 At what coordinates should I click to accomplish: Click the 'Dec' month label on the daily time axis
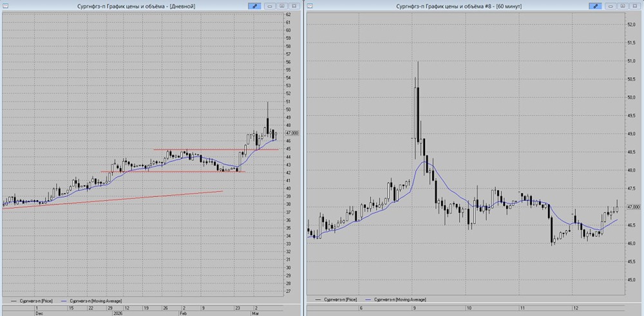(x=39, y=313)
